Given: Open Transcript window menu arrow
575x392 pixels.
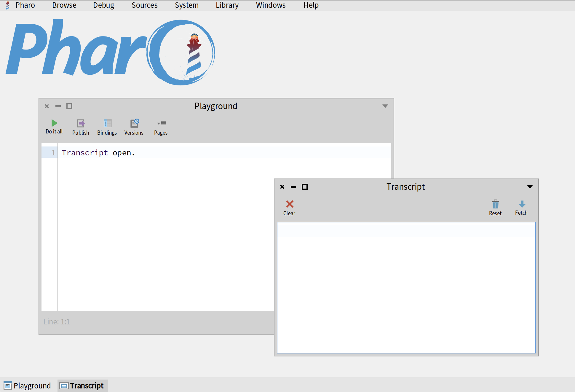Looking at the screenshot, I should pyautogui.click(x=530, y=187).
